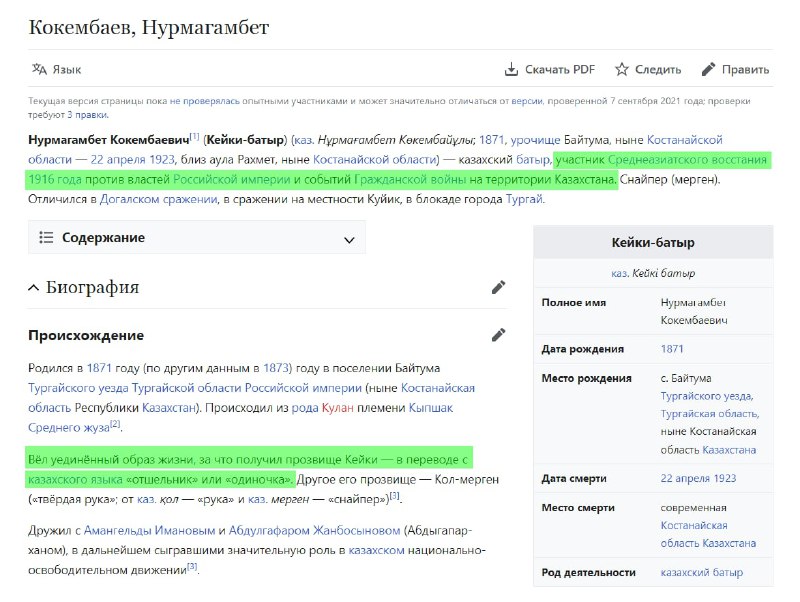Viewport: 800px width, 602px height.
Task: Collapse the Биография section
Action: (x=33, y=288)
